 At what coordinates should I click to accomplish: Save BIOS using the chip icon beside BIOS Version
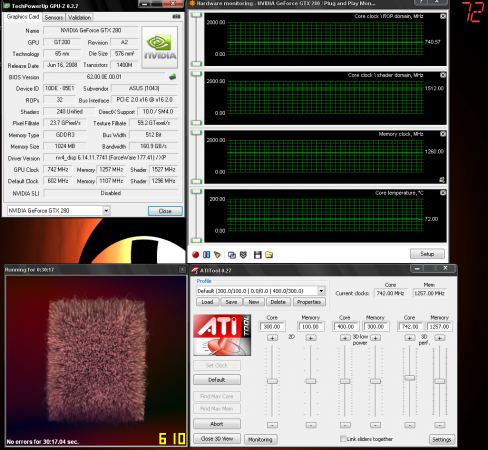(x=172, y=77)
